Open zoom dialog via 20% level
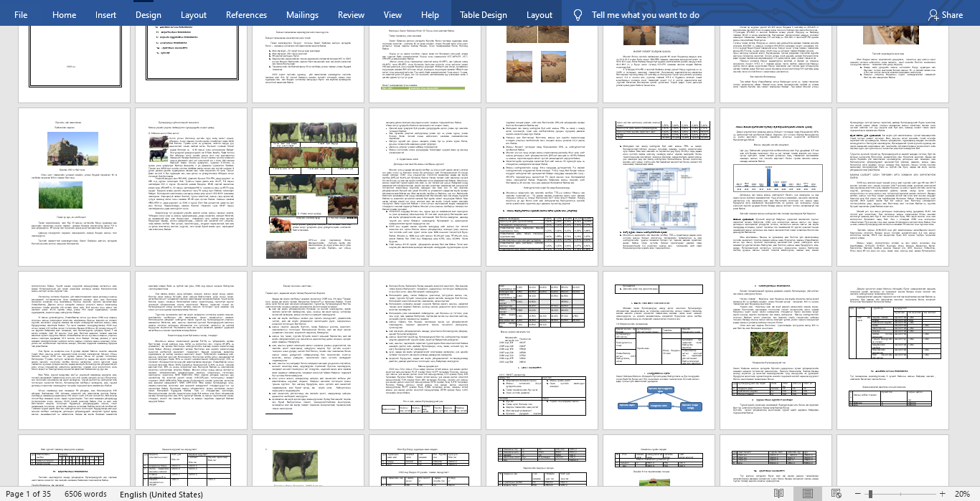Viewport: 980px width, 501px height. point(961,494)
